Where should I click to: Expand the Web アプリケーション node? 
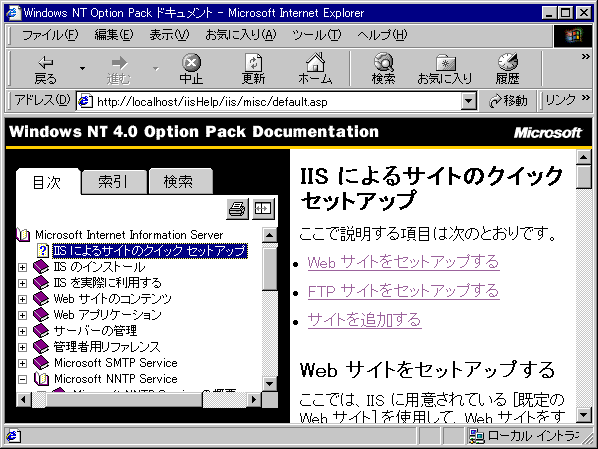[x=23, y=315]
